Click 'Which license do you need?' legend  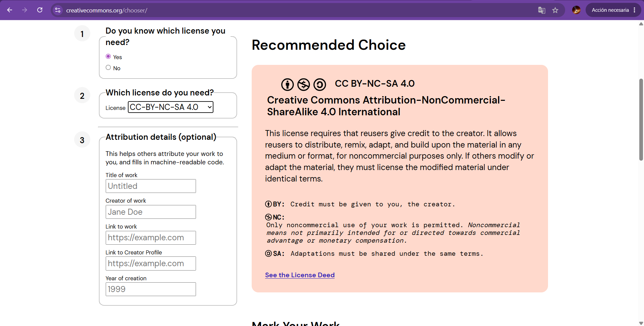tap(159, 92)
